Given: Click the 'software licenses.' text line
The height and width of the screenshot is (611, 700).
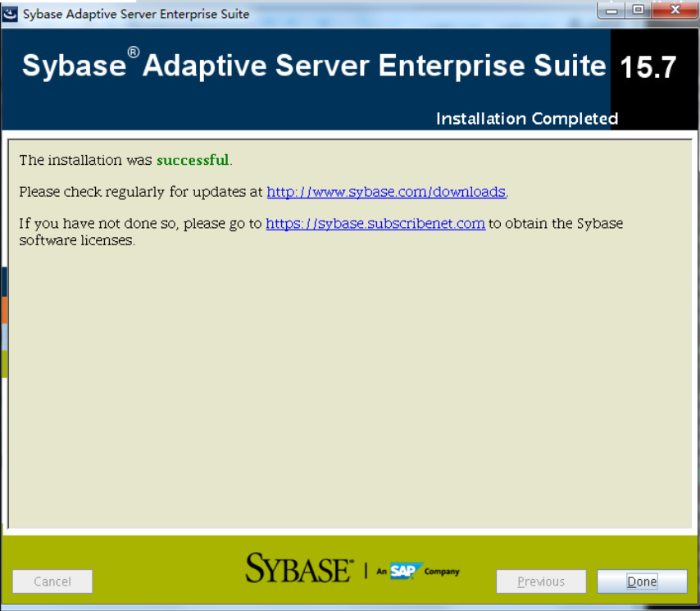Looking at the screenshot, I should tap(77, 240).
